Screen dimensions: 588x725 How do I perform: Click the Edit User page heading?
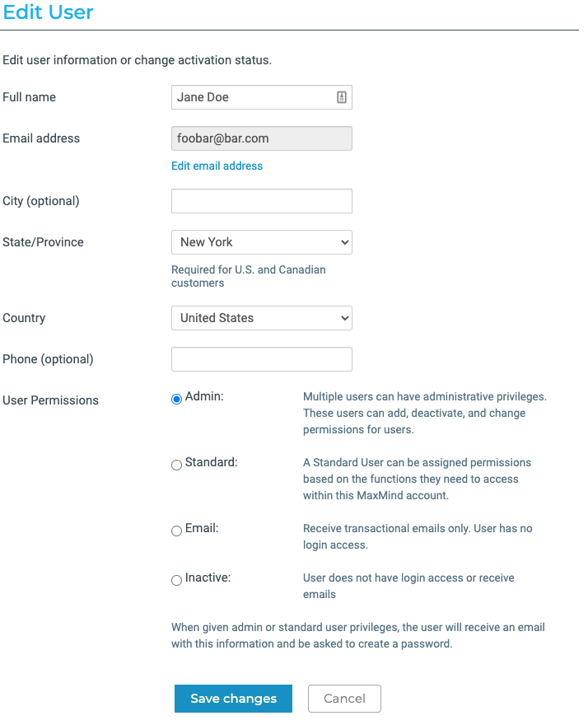click(x=49, y=12)
